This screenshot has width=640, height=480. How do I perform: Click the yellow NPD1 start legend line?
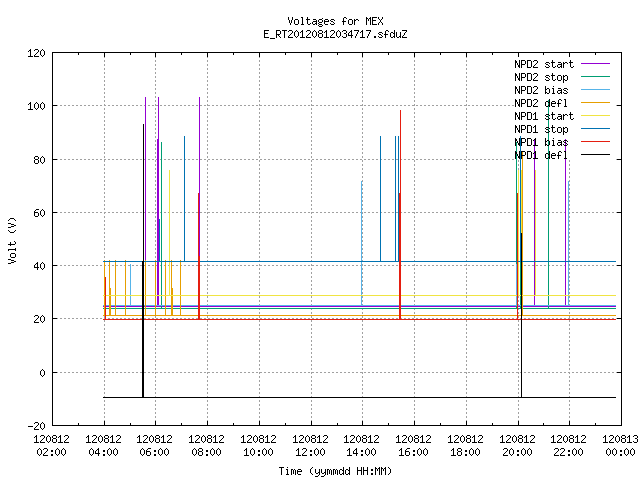(595, 116)
